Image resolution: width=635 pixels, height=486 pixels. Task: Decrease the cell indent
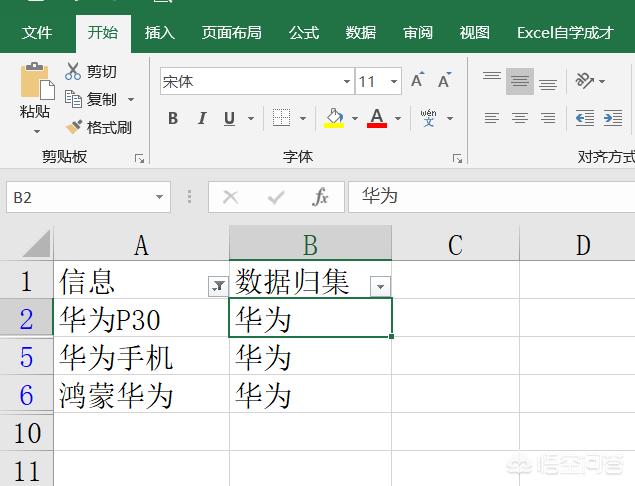click(585, 118)
